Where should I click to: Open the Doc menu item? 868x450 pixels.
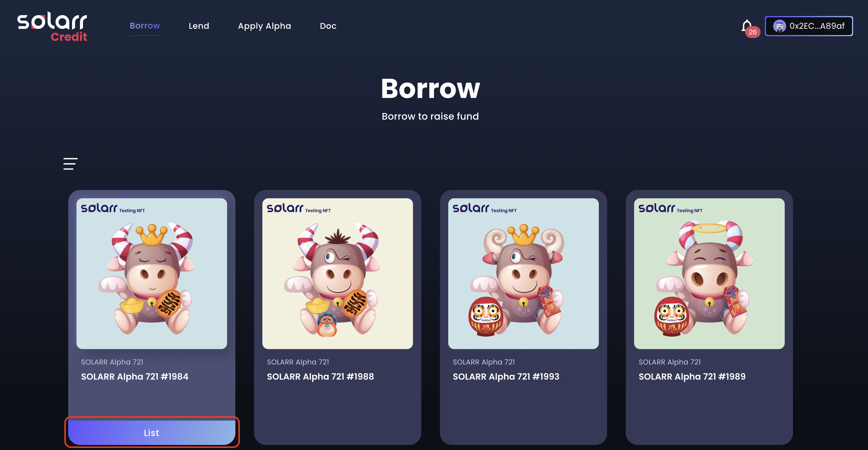pyautogui.click(x=328, y=26)
